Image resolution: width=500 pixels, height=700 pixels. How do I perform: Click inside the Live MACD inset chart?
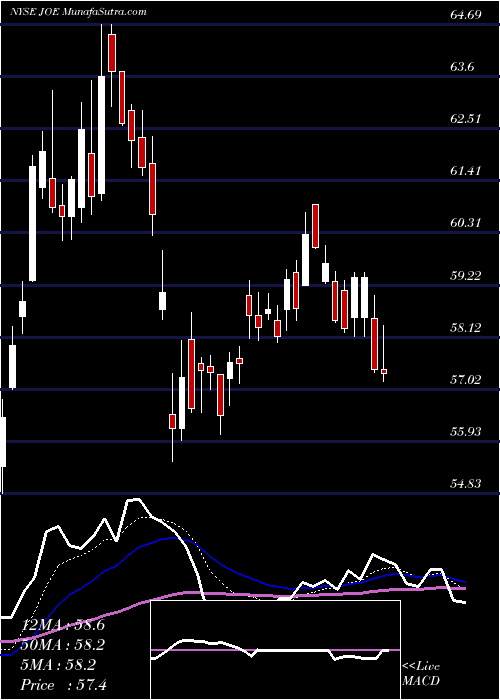[x=275, y=650]
